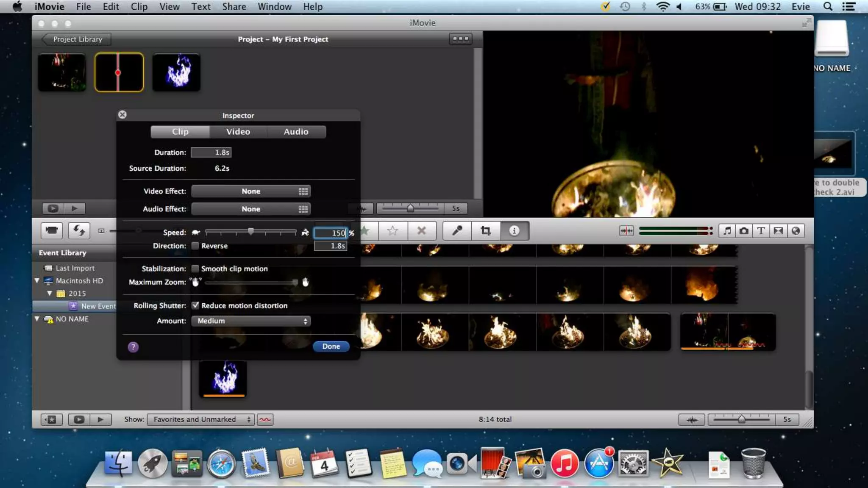Adjust the event thumbnail duration slider
This screenshot has height=488, width=868.
[742, 419]
